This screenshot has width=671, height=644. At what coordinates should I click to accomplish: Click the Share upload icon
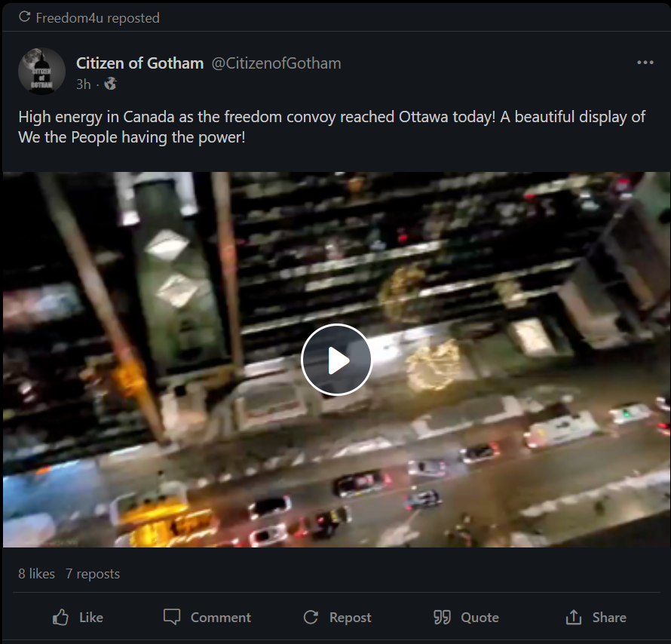574,617
